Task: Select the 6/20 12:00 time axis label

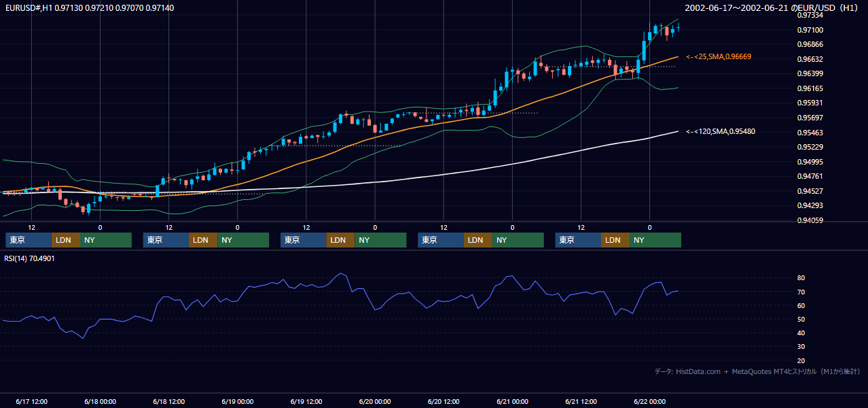Action: tap(444, 401)
